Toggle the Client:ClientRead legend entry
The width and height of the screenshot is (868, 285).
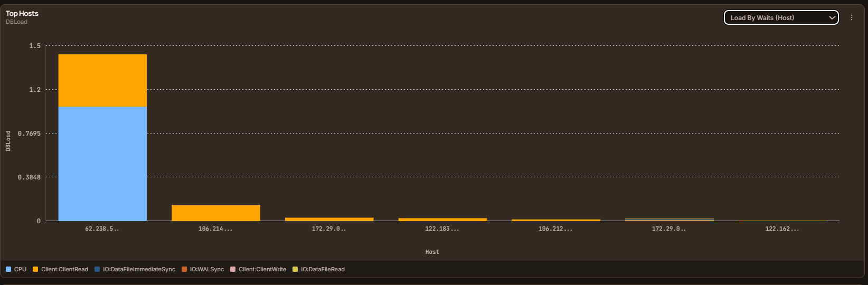(x=61, y=269)
